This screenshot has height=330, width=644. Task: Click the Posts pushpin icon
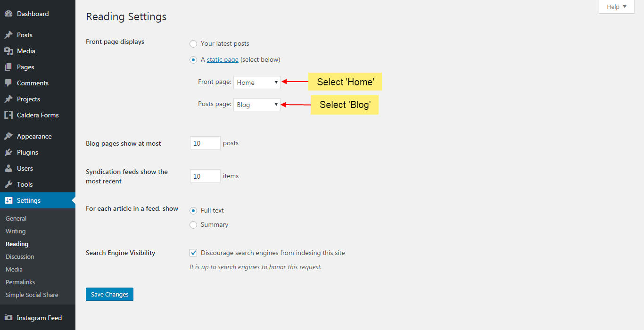[x=8, y=35]
